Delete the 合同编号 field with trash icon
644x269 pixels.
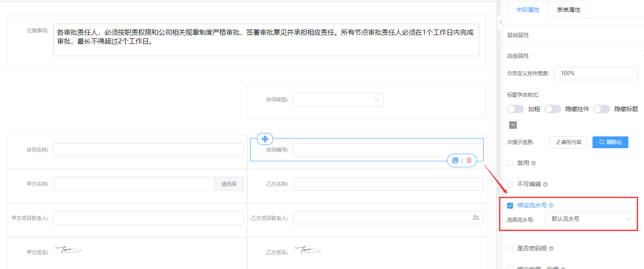[x=469, y=160]
